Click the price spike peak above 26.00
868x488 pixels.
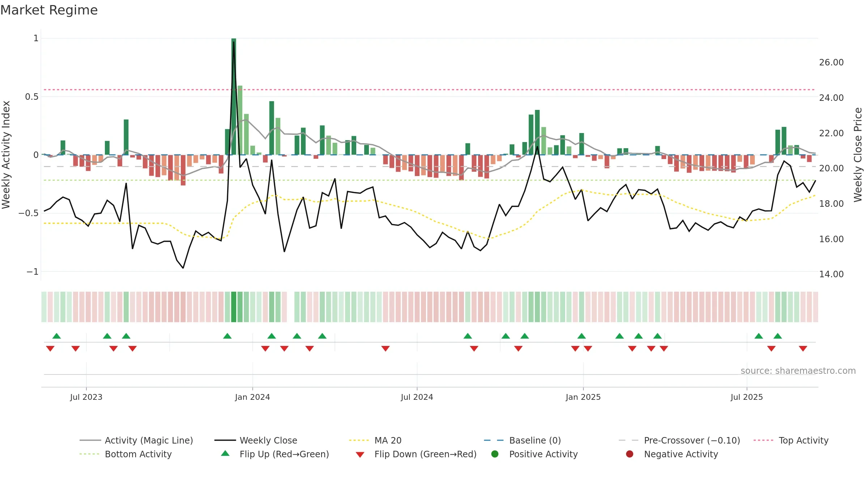234,42
